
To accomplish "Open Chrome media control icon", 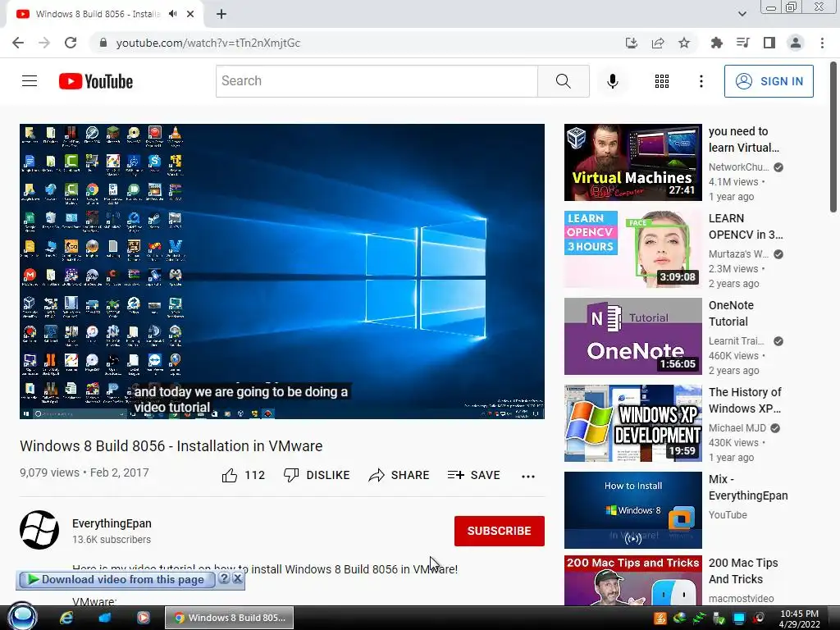I will coord(742,43).
